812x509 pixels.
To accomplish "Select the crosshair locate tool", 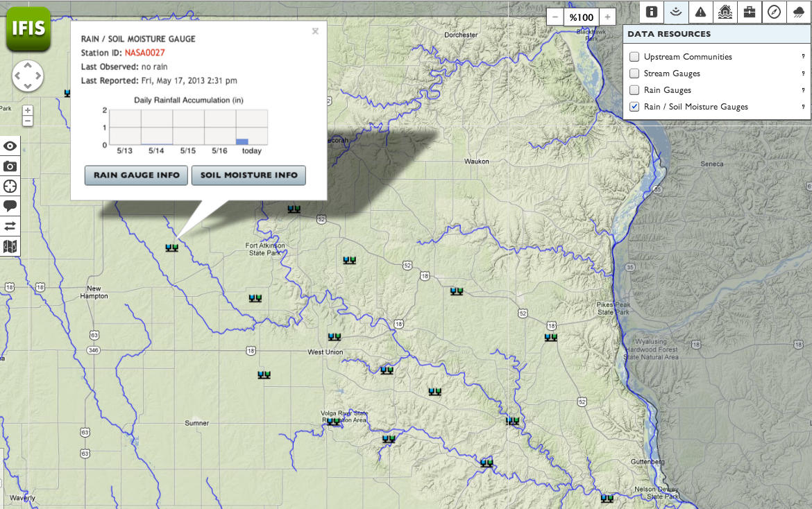I will point(10,186).
